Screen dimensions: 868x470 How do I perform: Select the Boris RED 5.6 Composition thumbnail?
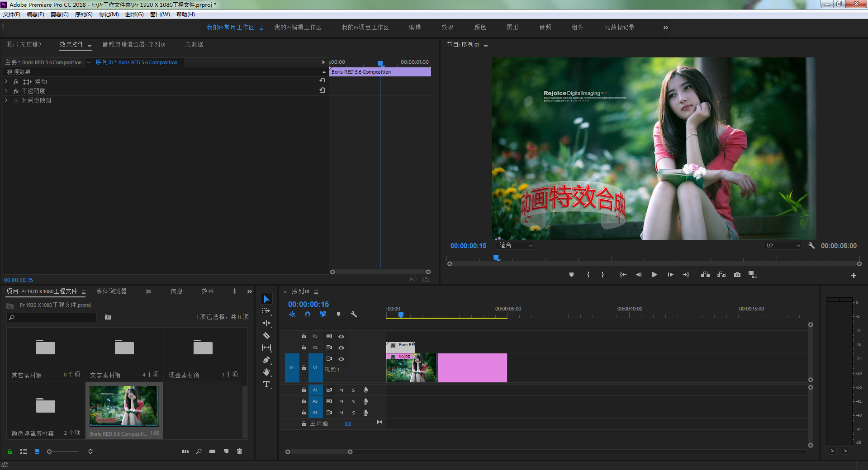pos(124,406)
